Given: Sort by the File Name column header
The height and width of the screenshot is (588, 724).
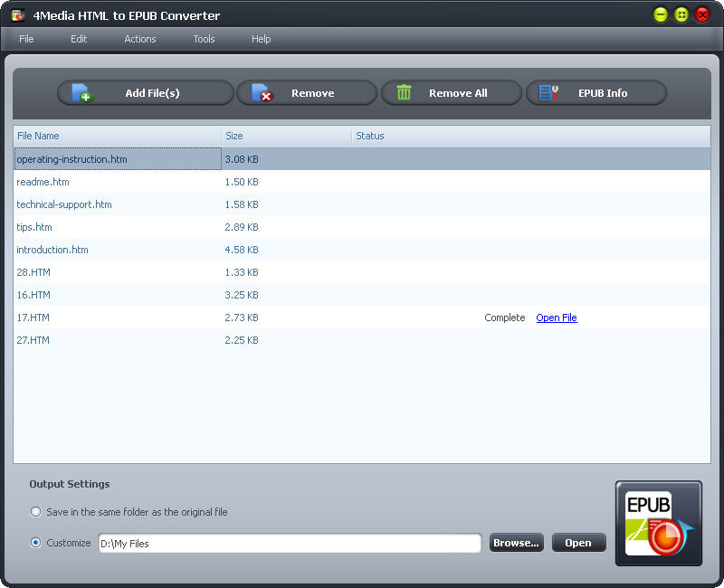Looking at the screenshot, I should click(118, 137).
